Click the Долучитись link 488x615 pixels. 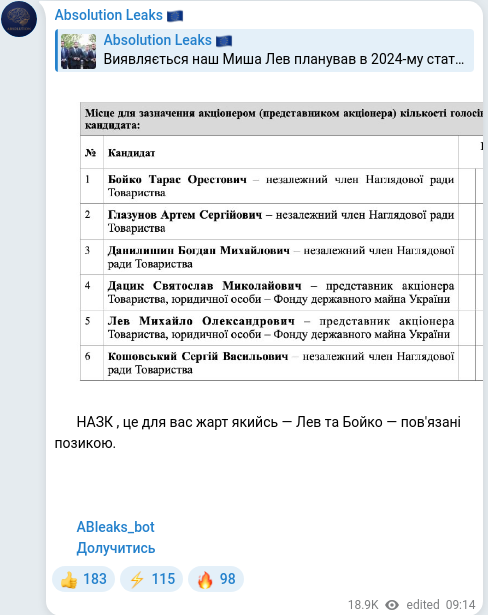pos(116,548)
